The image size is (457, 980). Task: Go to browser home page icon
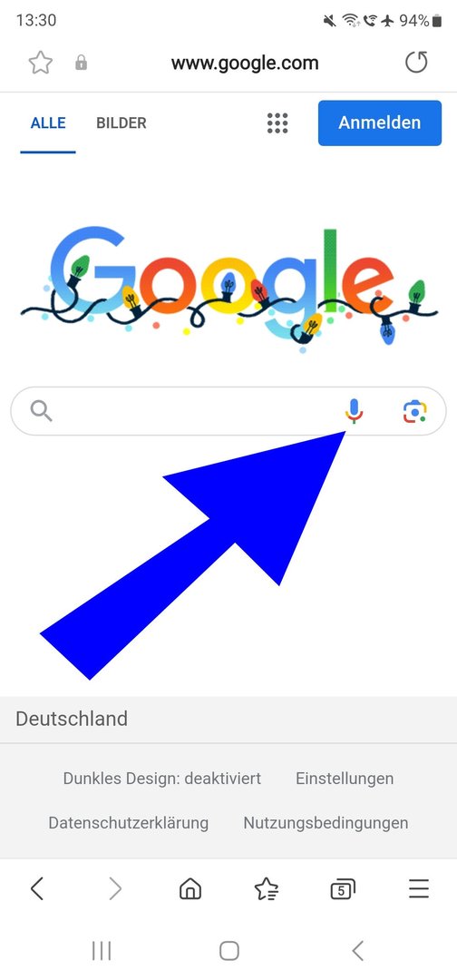[190, 888]
